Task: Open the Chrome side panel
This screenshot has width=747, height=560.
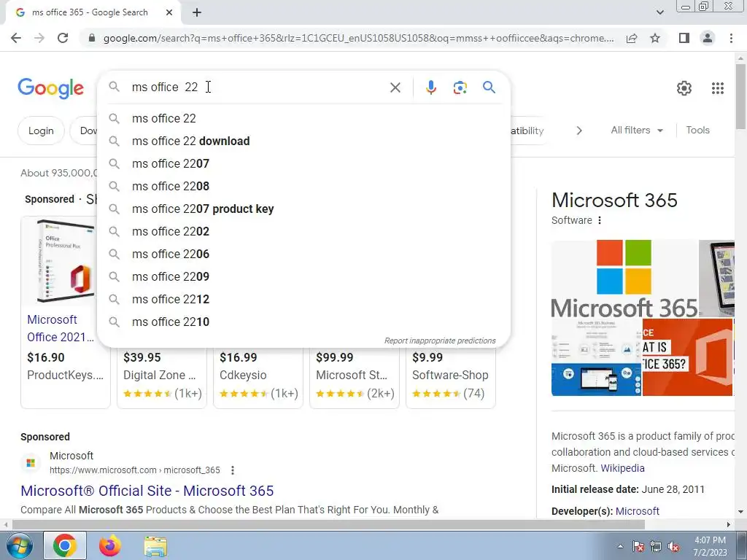Action: [x=684, y=38]
